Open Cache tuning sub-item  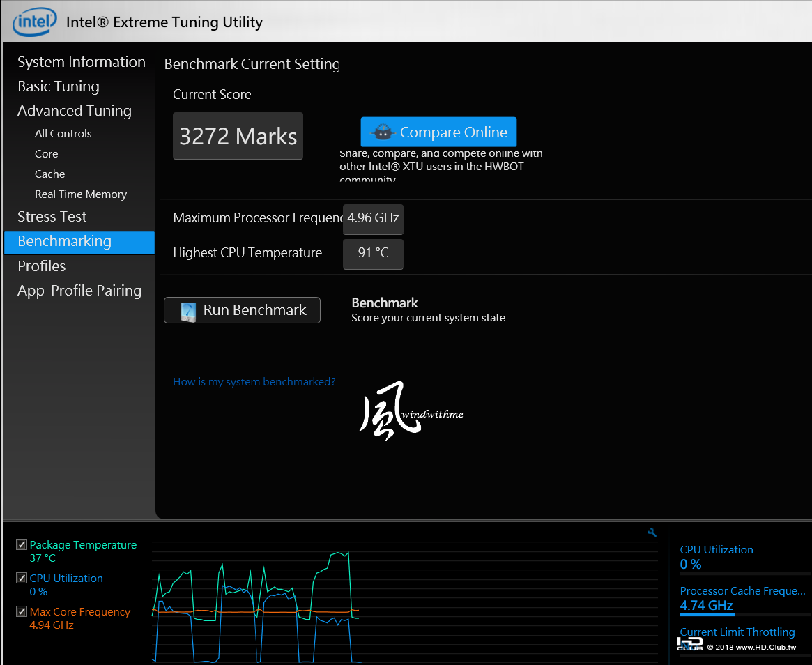tap(49, 174)
